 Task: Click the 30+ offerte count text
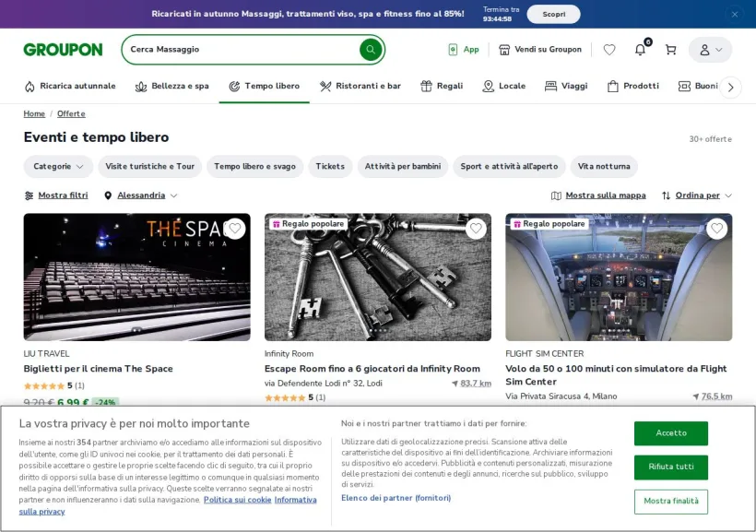click(x=710, y=139)
